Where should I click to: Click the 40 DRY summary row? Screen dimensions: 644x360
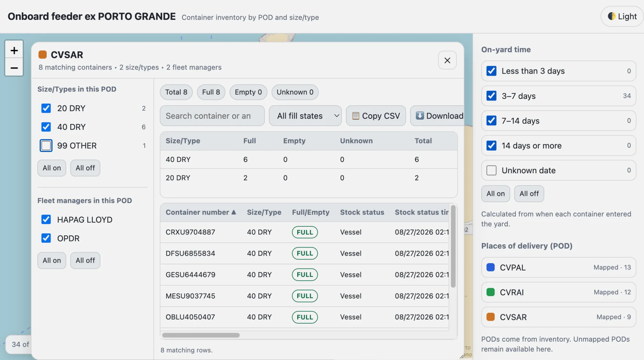309,159
